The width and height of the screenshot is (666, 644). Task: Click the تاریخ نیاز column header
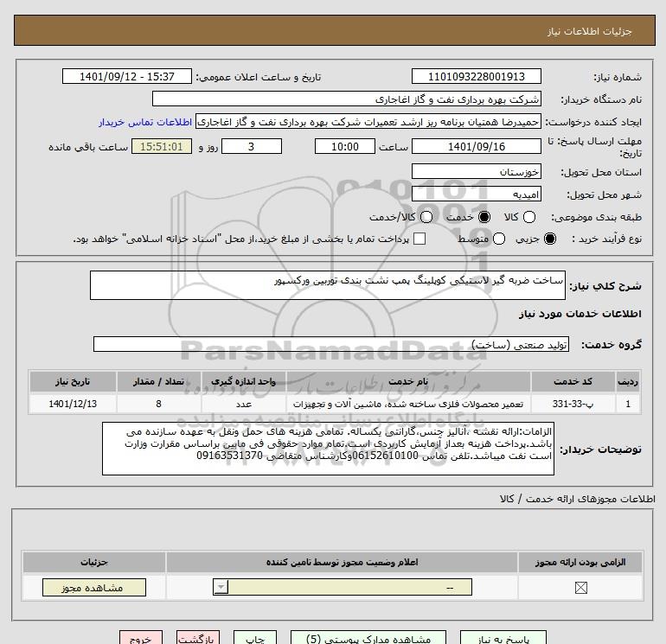pos(73,381)
